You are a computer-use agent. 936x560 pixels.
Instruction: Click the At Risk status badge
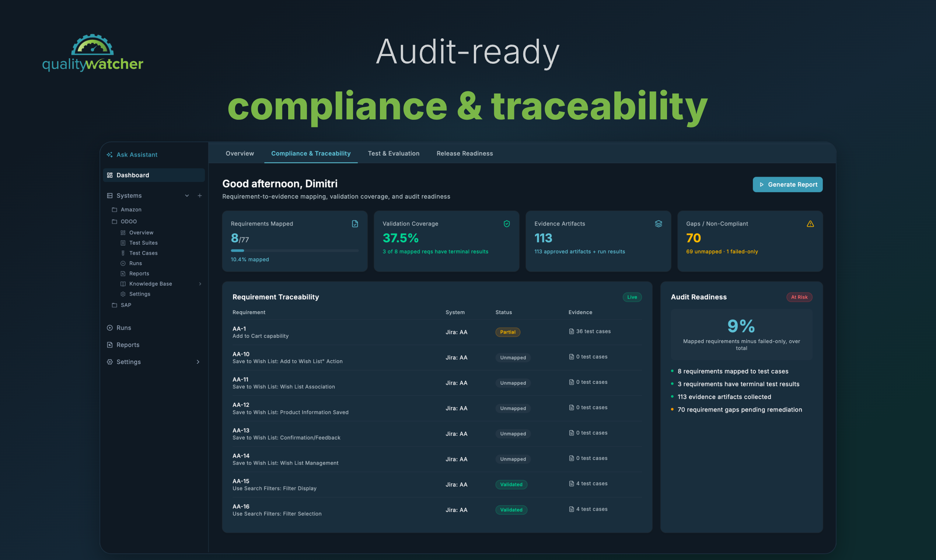[799, 297]
